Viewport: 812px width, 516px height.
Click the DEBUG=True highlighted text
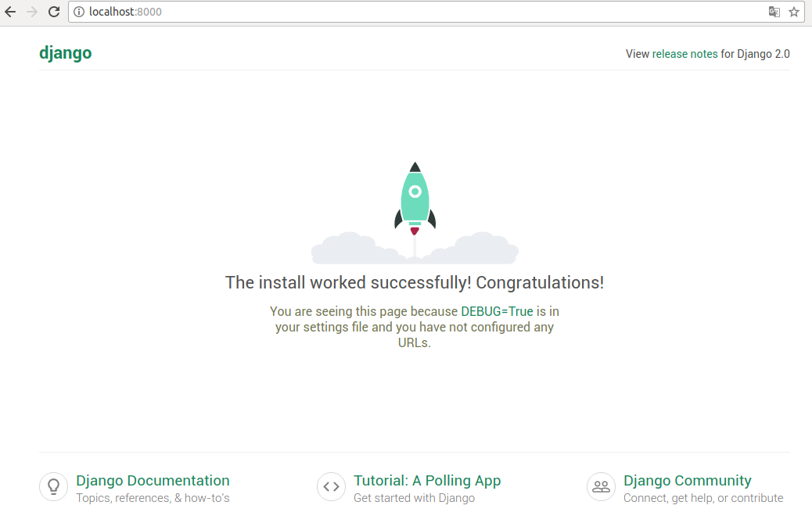tap(497, 311)
